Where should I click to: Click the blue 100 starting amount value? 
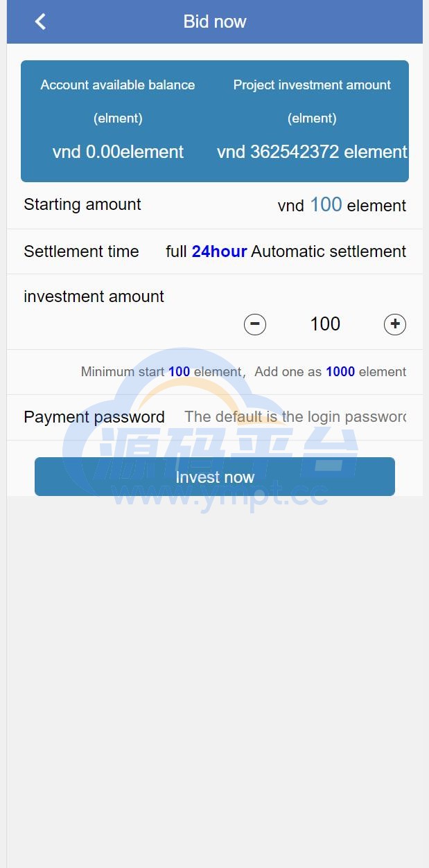pyautogui.click(x=326, y=204)
